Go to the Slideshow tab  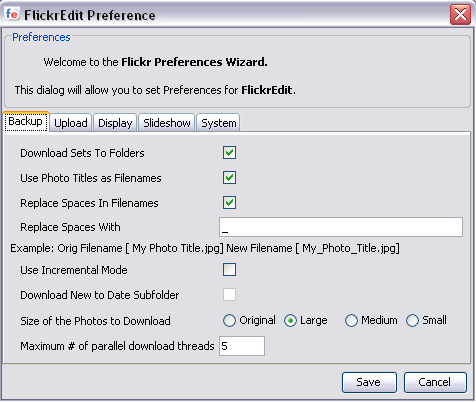(x=167, y=123)
